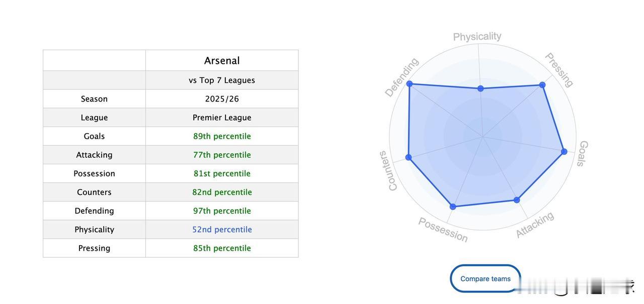
Task: Click the Premier League table cell
Action: point(222,118)
